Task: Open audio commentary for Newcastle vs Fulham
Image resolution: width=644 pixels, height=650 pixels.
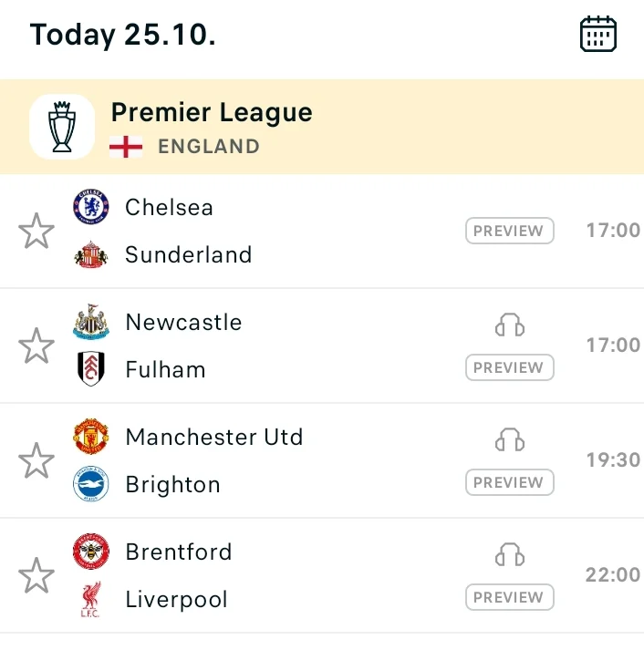Action: click(x=510, y=325)
